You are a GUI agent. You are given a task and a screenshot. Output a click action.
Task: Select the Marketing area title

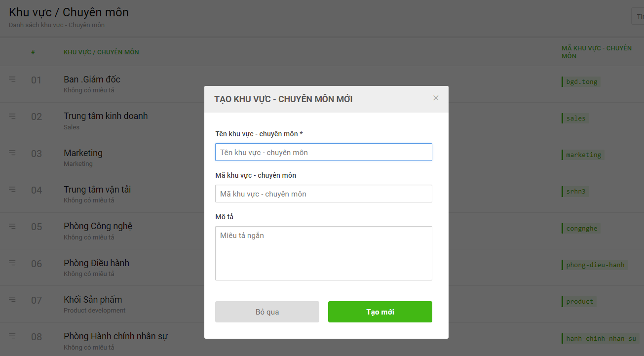(83, 153)
